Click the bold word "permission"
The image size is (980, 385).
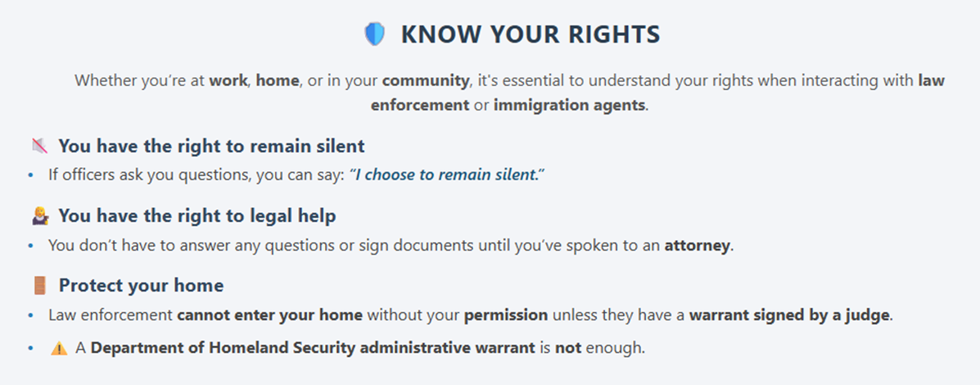pyautogui.click(x=507, y=315)
